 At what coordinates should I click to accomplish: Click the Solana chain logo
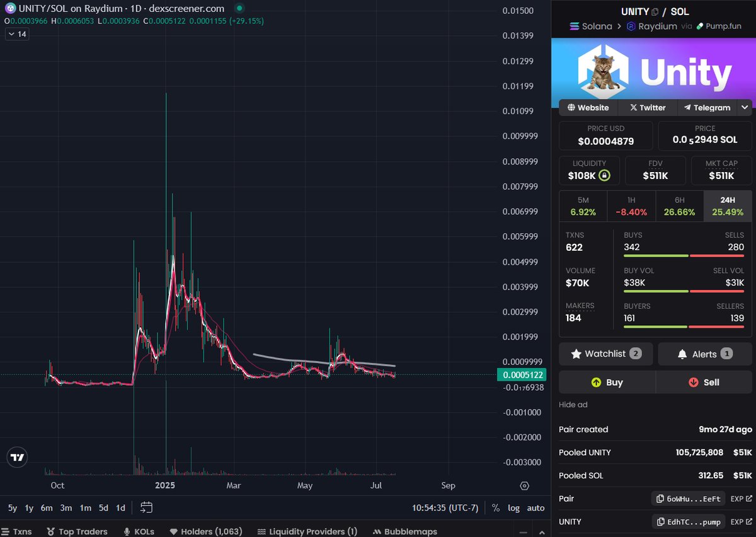(x=574, y=26)
